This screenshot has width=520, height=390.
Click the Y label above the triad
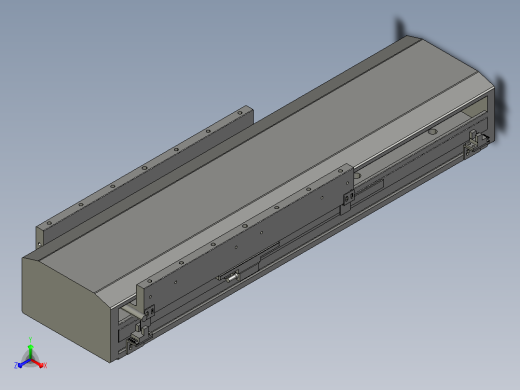tap(30, 340)
